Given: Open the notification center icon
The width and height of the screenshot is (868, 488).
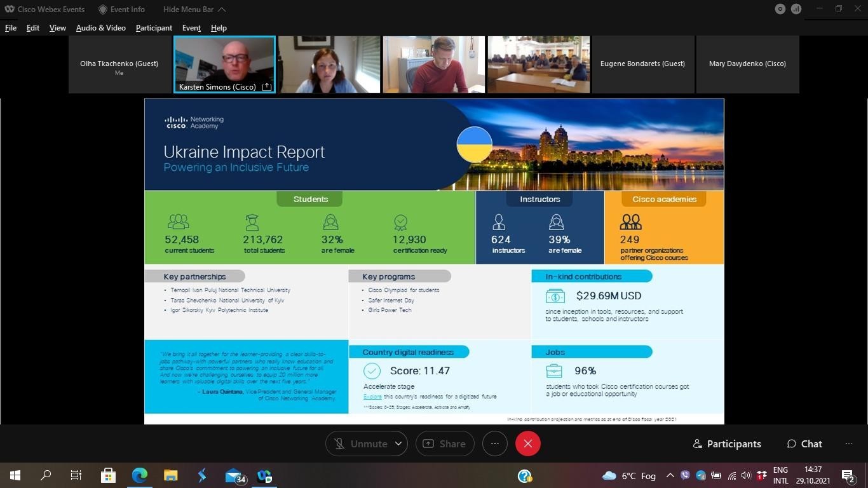Looking at the screenshot, I should [x=848, y=475].
